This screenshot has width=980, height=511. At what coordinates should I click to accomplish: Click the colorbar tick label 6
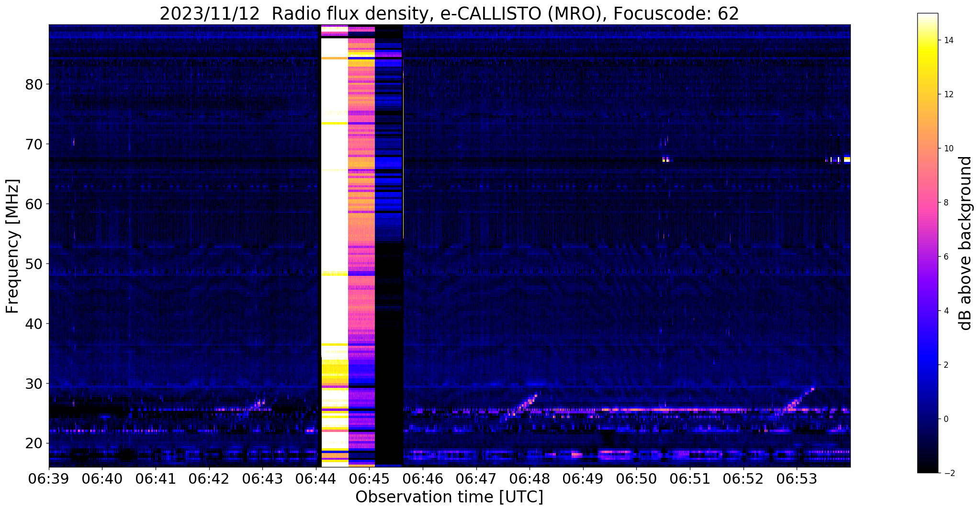point(946,257)
